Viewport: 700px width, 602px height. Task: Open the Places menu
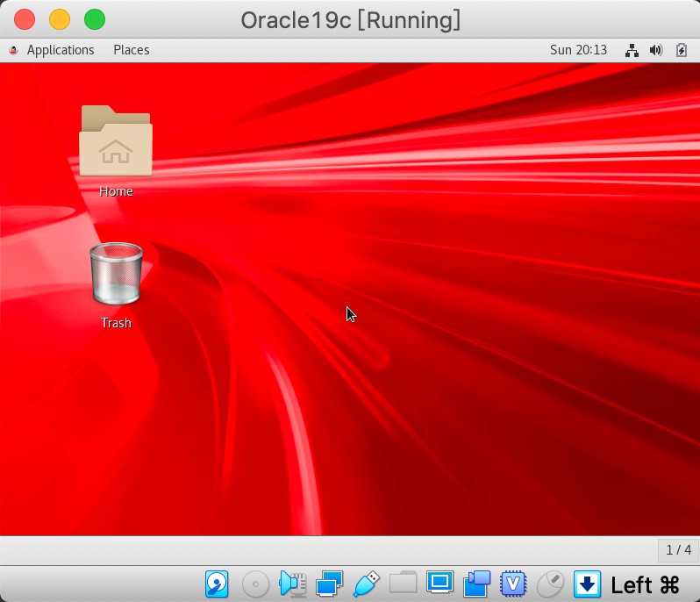pyautogui.click(x=132, y=50)
